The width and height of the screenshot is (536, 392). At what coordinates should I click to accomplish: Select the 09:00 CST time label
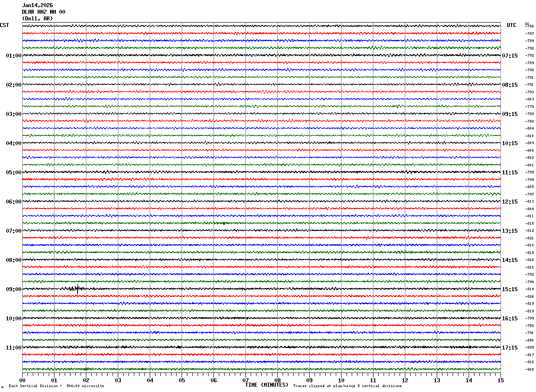coord(14,289)
